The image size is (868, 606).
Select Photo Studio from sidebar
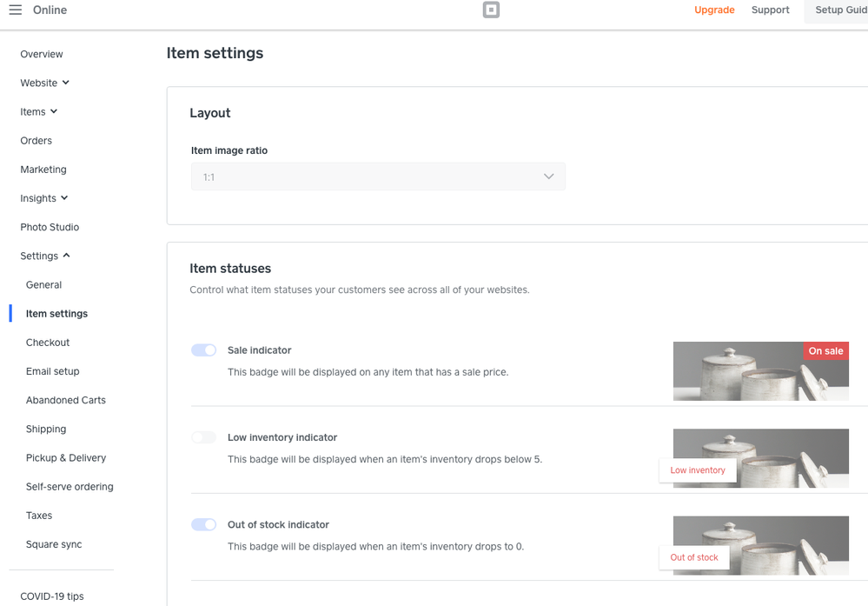[x=50, y=227]
